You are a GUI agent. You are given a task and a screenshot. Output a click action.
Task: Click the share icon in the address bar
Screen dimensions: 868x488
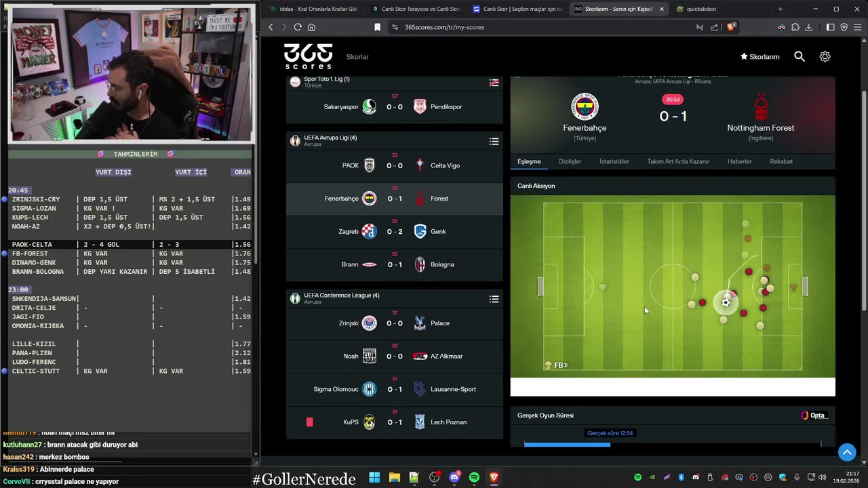[714, 27]
